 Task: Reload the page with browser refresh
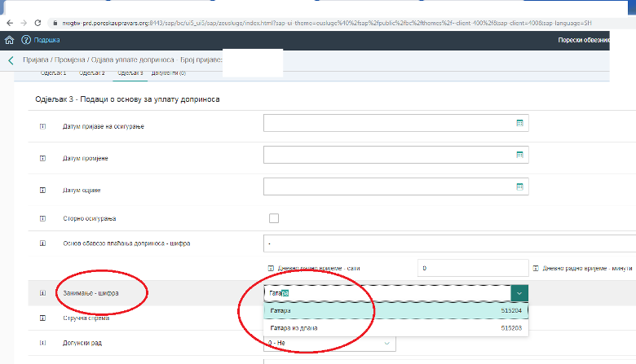39,24
